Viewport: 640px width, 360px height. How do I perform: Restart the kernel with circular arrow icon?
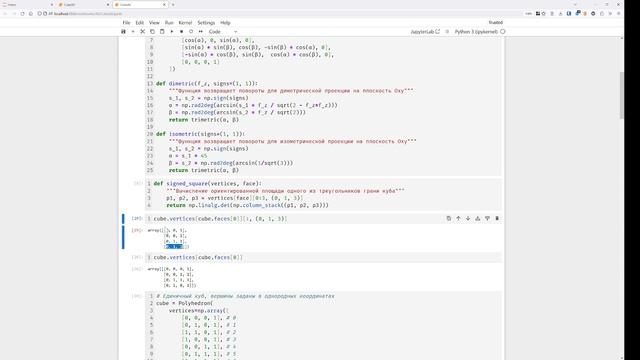(191, 31)
